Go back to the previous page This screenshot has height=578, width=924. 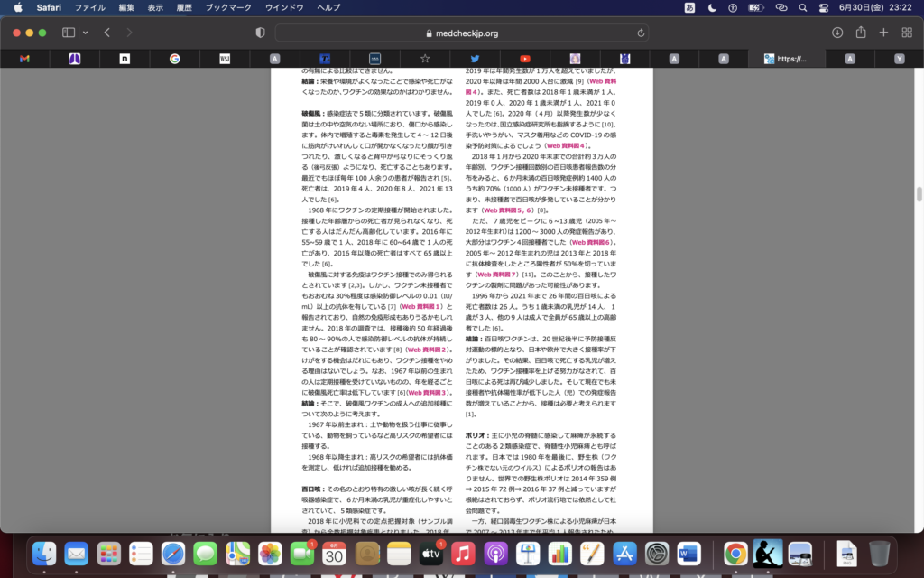coord(106,33)
